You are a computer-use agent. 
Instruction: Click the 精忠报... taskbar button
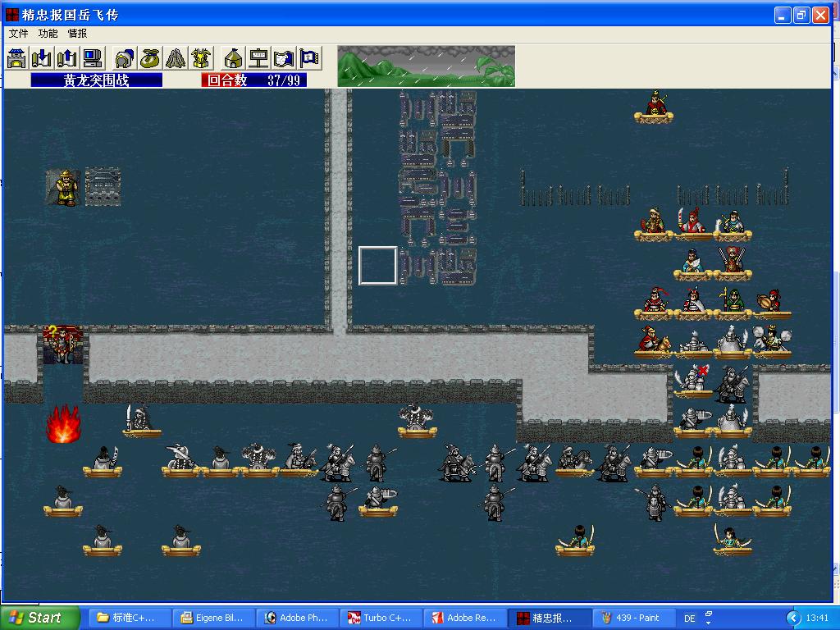(x=549, y=618)
